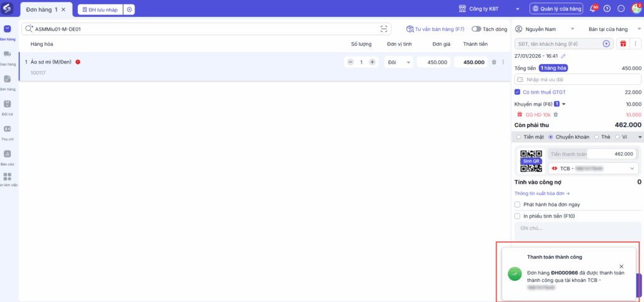This screenshot has width=644, height=302.
Task: Switch to the Đơn hàng 1 tab
Action: [42, 9]
